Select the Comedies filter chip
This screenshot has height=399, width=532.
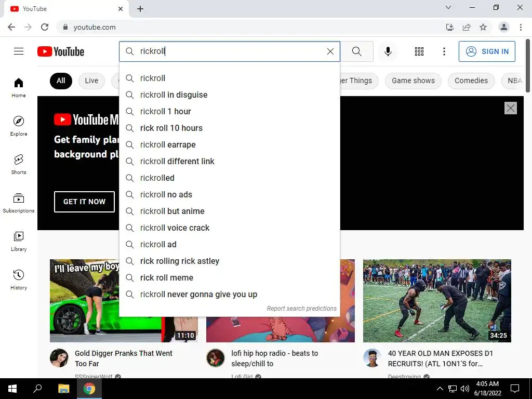[x=471, y=81]
